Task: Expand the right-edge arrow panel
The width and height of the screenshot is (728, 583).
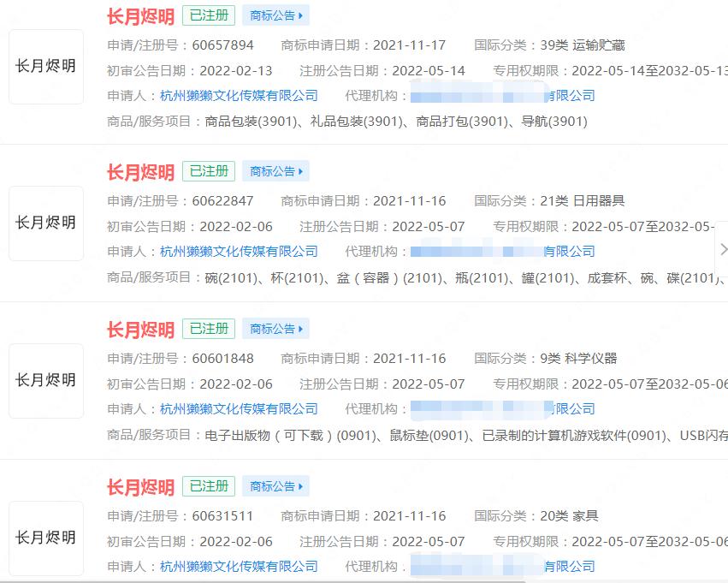Action: [x=722, y=249]
